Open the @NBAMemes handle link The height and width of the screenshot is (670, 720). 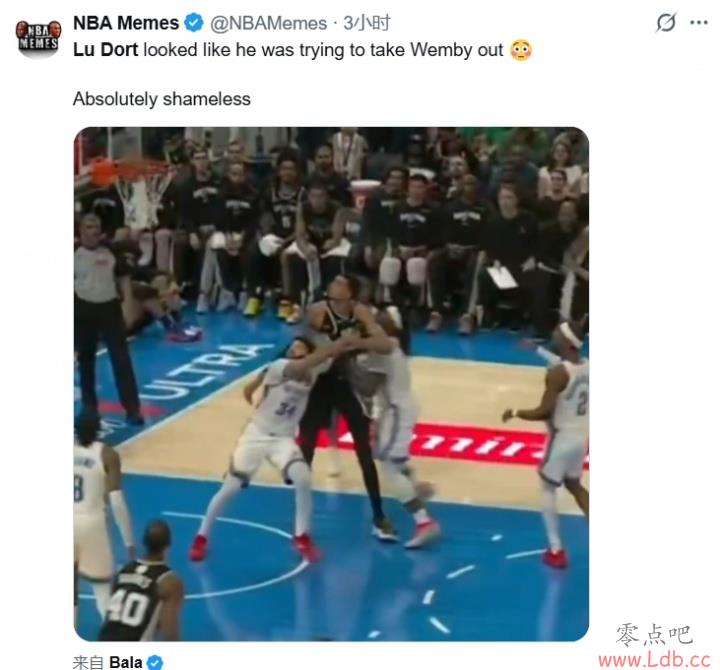pos(269,23)
